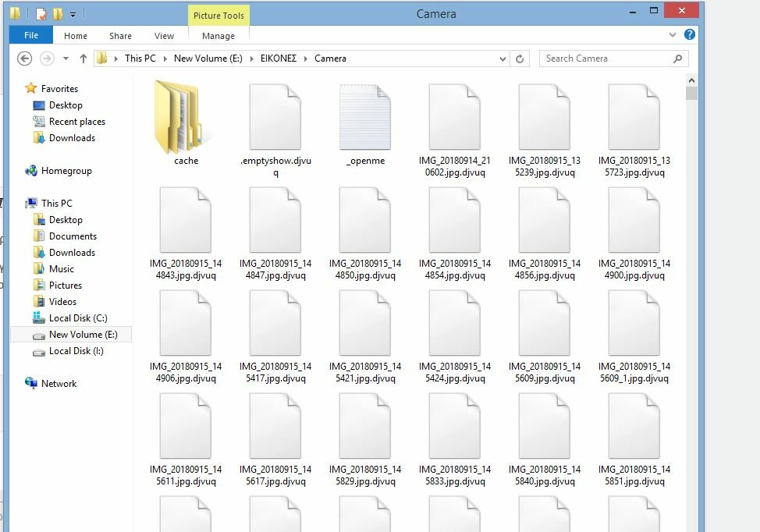
Task: Open the address bar history dropdown
Action: tap(503, 59)
